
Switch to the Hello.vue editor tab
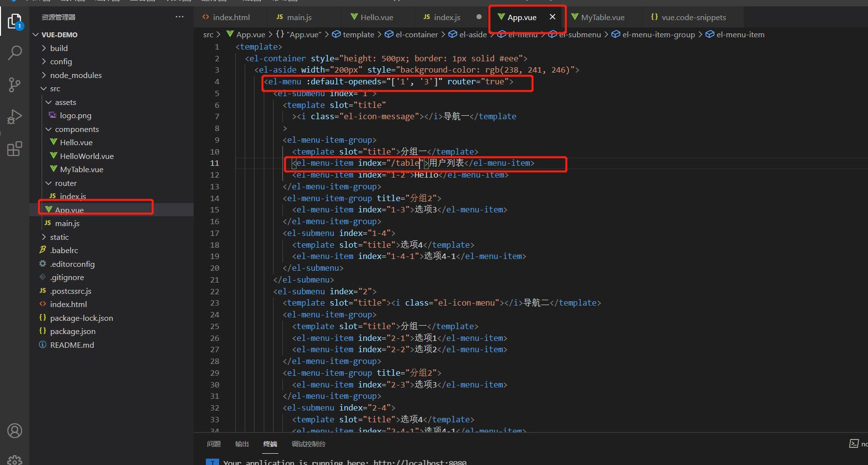[x=378, y=17]
